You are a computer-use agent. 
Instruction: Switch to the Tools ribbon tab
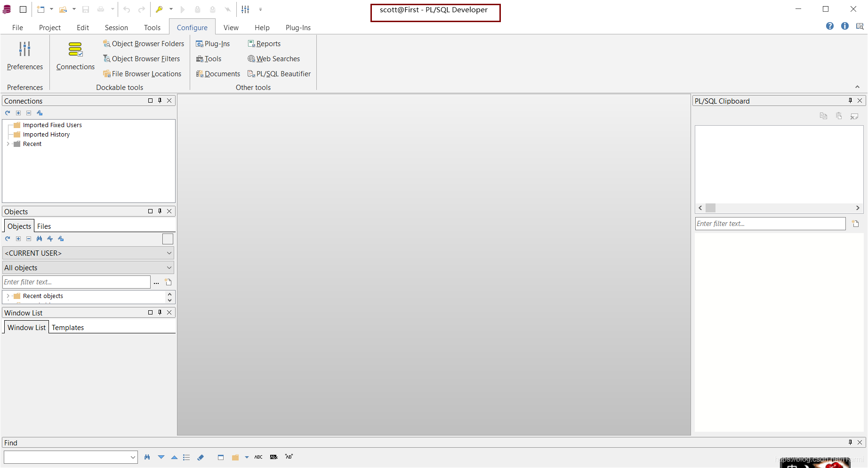152,28
